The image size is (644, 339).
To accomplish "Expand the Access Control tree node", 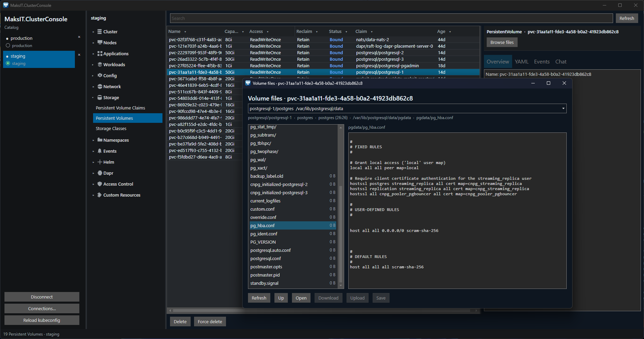I will pyautogui.click(x=93, y=184).
